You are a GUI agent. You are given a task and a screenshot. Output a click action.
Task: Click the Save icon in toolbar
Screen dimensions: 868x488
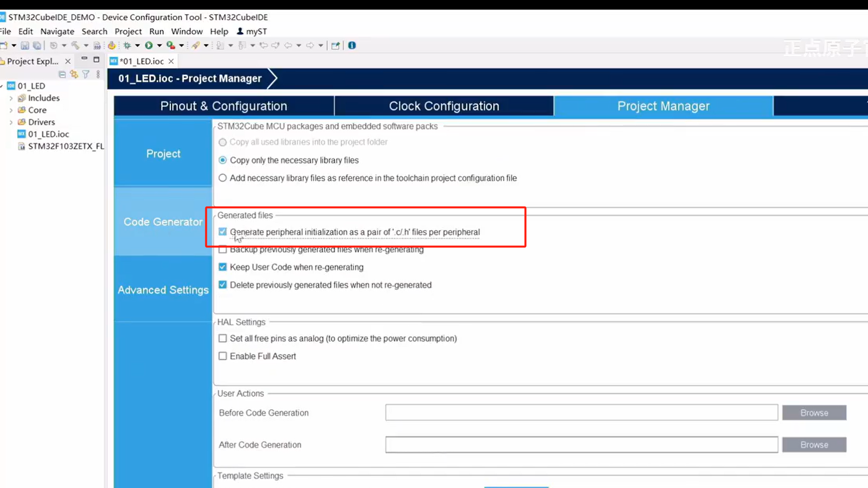tap(25, 46)
